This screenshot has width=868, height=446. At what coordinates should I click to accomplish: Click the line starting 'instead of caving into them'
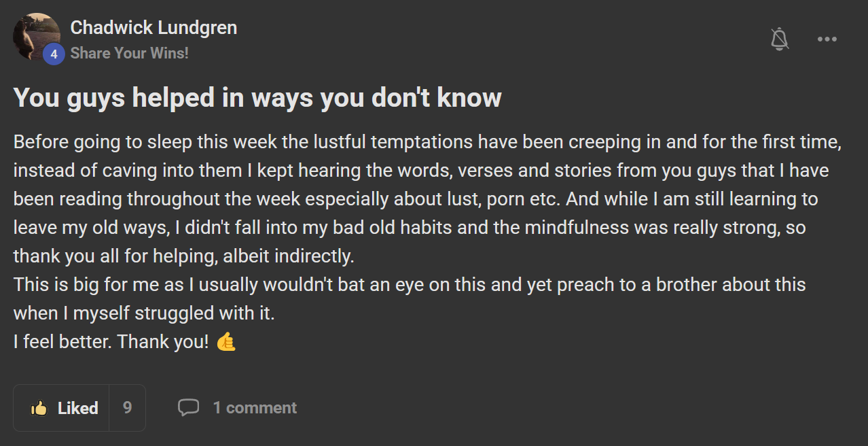coord(421,171)
